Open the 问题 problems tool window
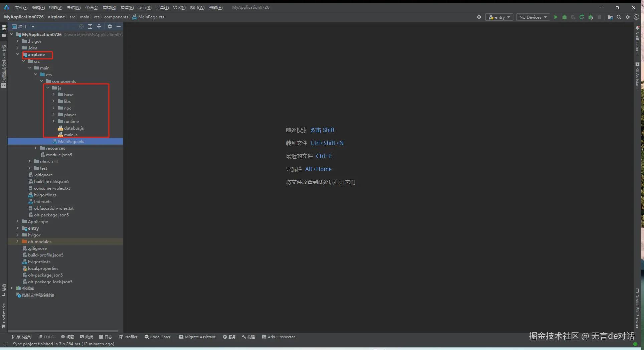The width and height of the screenshot is (644, 350). pos(67,337)
